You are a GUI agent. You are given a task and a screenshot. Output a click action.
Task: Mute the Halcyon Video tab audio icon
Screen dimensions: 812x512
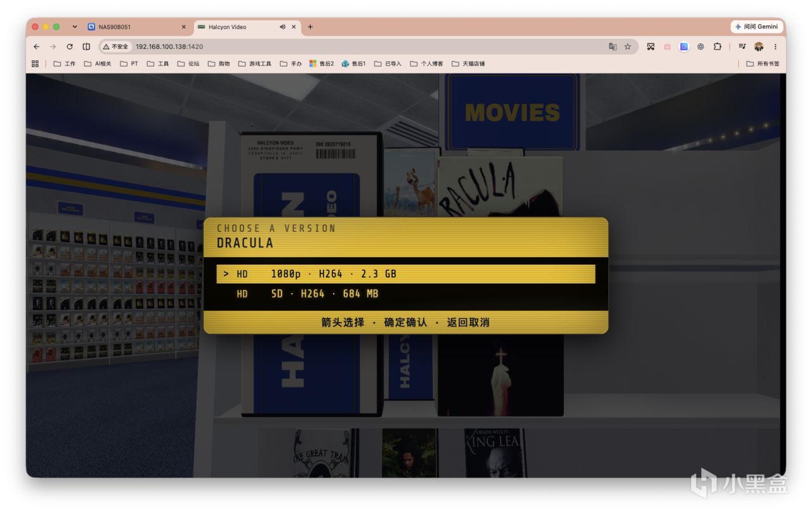pyautogui.click(x=282, y=27)
